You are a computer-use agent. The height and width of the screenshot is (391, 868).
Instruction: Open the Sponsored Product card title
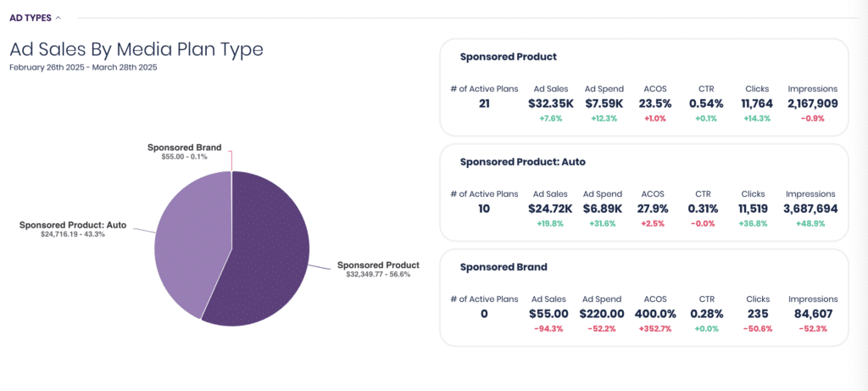509,57
